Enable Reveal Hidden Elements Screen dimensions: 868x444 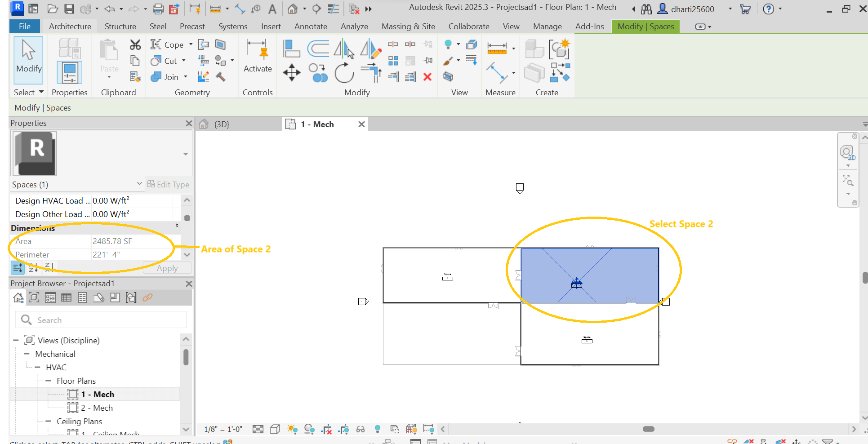378,429
